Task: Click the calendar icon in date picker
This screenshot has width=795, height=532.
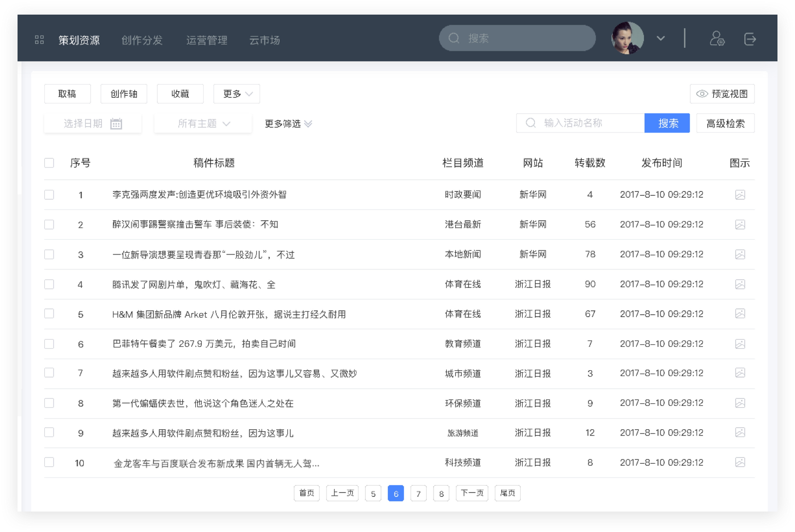Action: (116, 124)
